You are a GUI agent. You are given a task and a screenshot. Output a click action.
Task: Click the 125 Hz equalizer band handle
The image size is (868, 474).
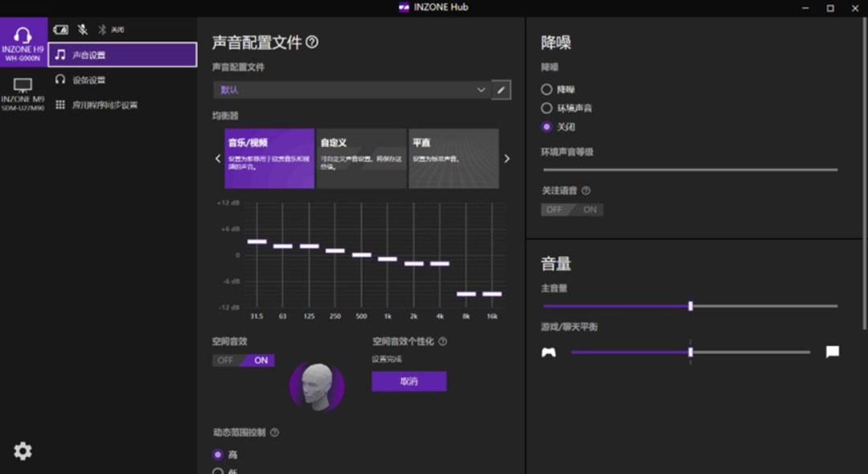click(309, 246)
